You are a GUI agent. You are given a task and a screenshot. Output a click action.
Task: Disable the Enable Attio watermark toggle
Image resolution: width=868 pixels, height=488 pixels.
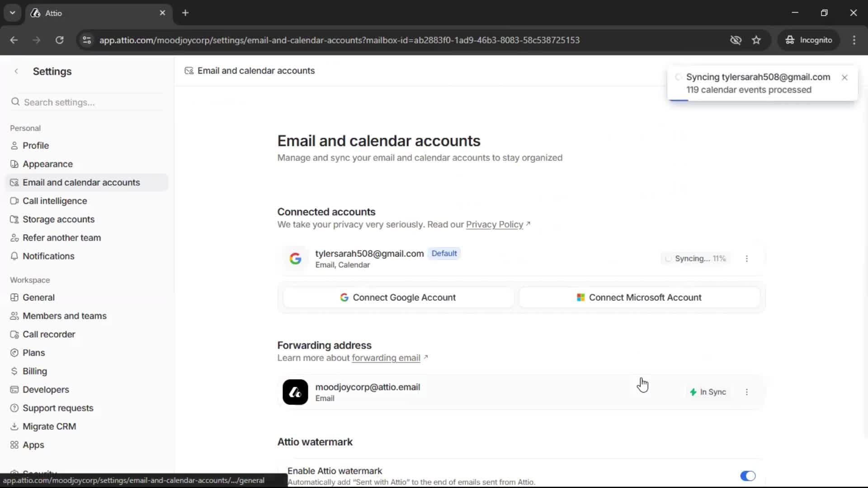point(748,476)
